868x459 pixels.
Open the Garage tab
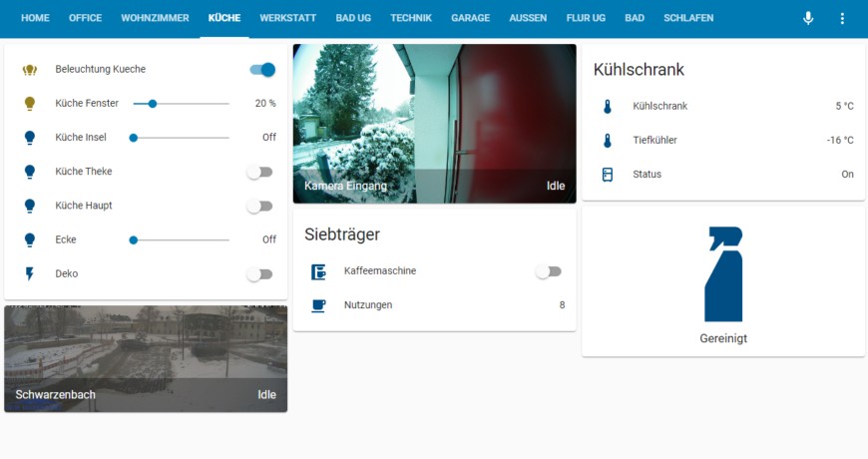coord(472,19)
